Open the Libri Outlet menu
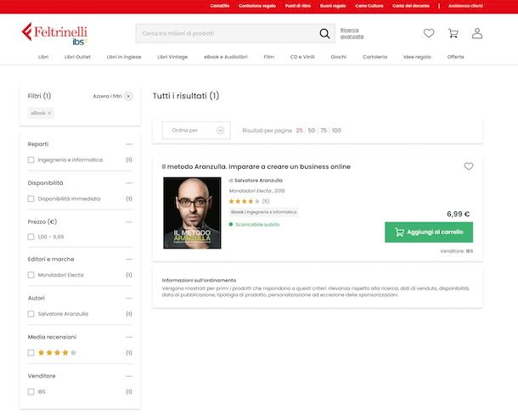 (77, 57)
